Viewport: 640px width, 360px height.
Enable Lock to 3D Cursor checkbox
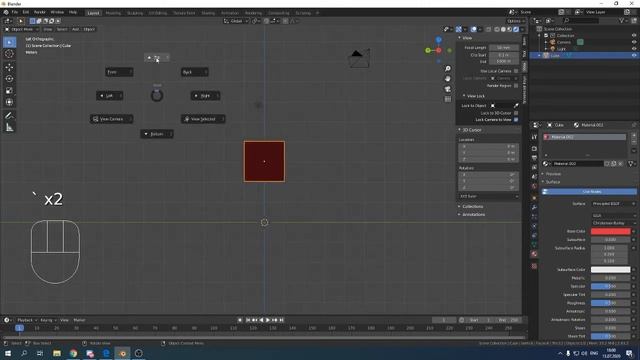[x=516, y=113]
